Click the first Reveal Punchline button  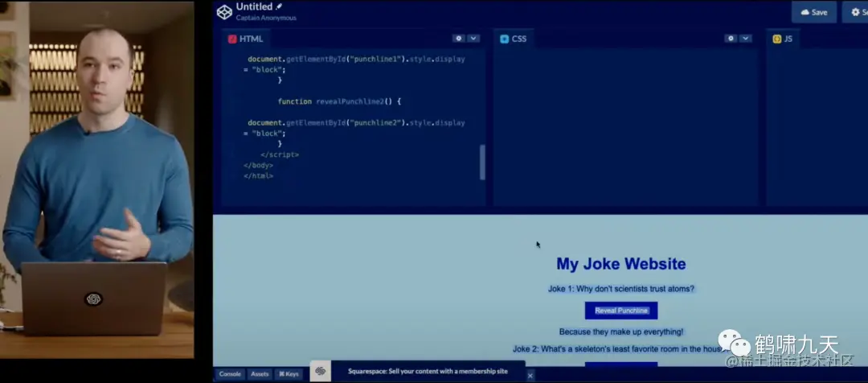coord(621,311)
